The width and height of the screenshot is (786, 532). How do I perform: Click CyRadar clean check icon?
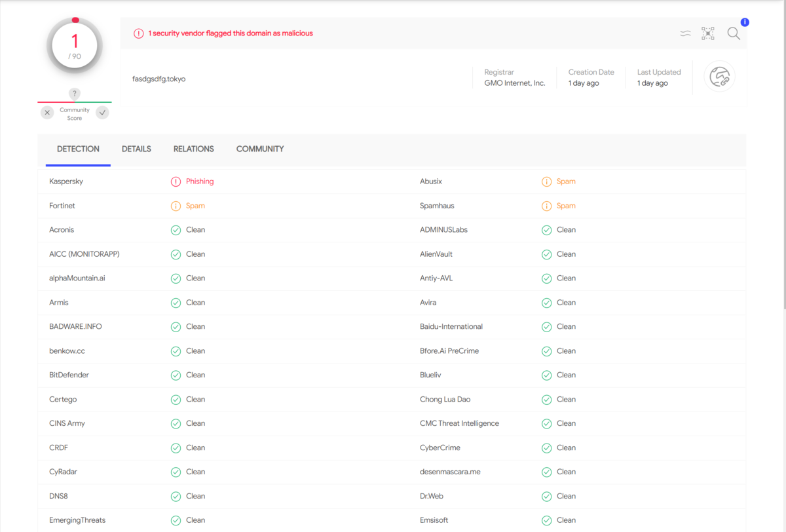pos(176,472)
